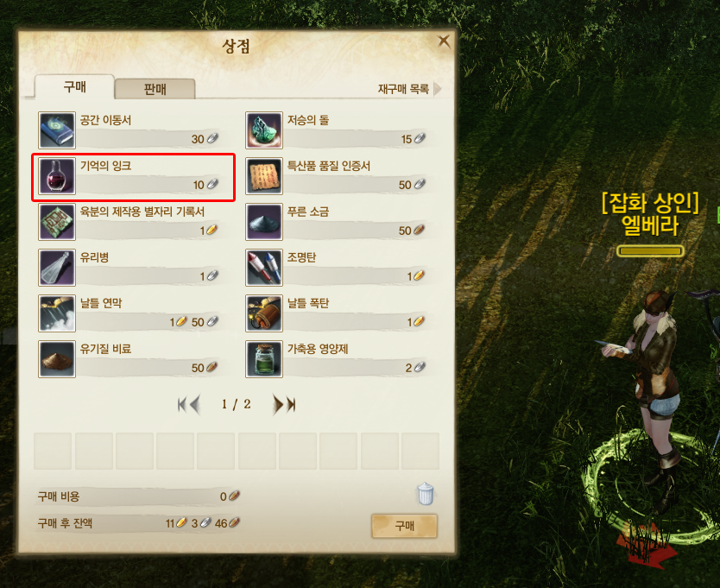Jump to the last shop page
Screen dimensions: 720x588
pos(291,405)
